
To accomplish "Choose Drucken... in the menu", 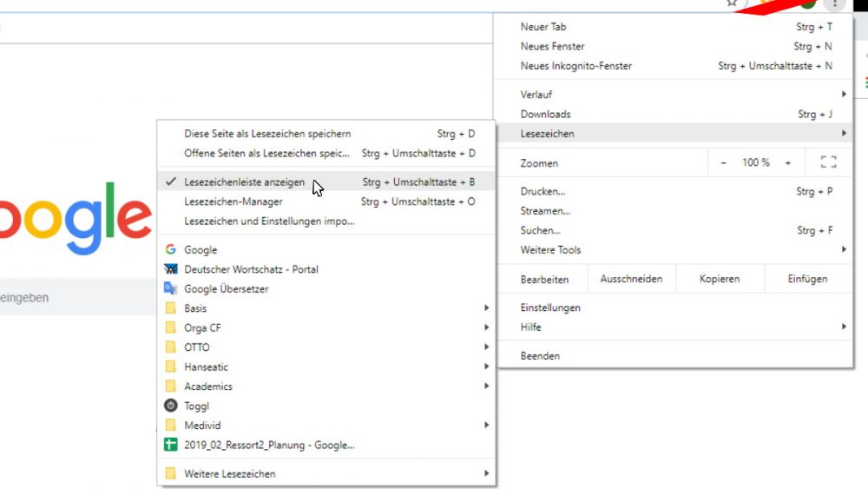I will tap(675, 192).
